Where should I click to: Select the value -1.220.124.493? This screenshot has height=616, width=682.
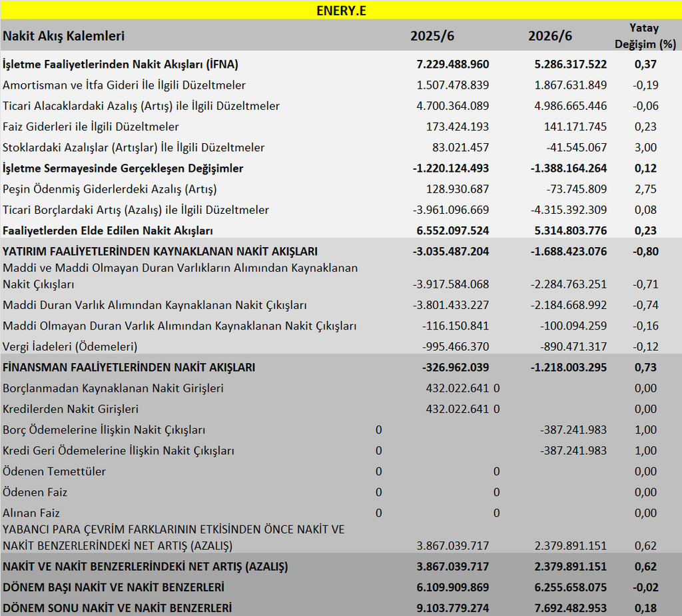click(451, 168)
